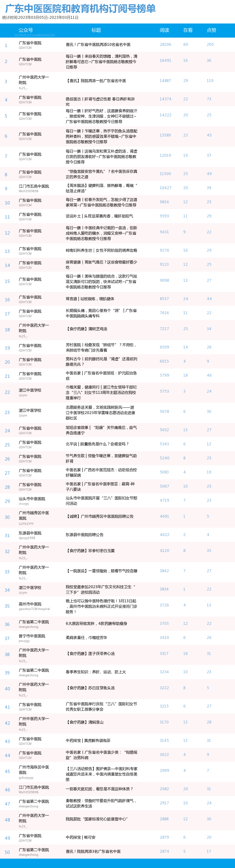Click read count 2874
The image size is (235, 868).
pyautogui.click(x=164, y=852)
